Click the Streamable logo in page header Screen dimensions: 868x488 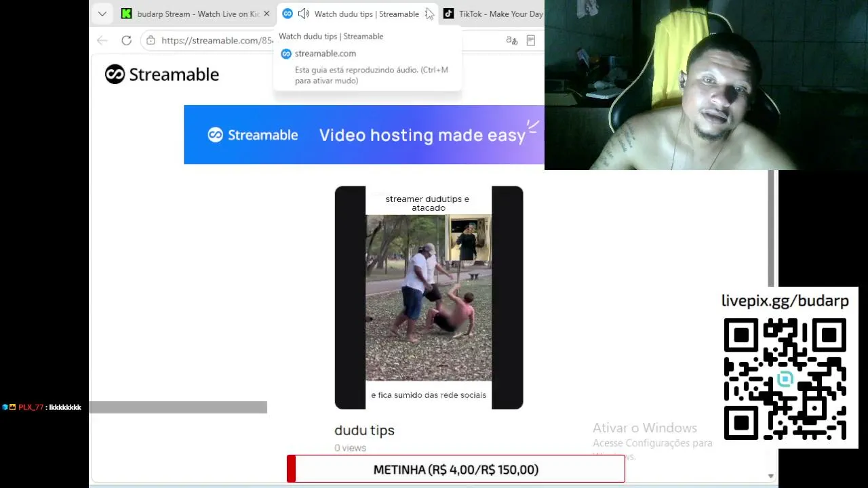pos(162,75)
